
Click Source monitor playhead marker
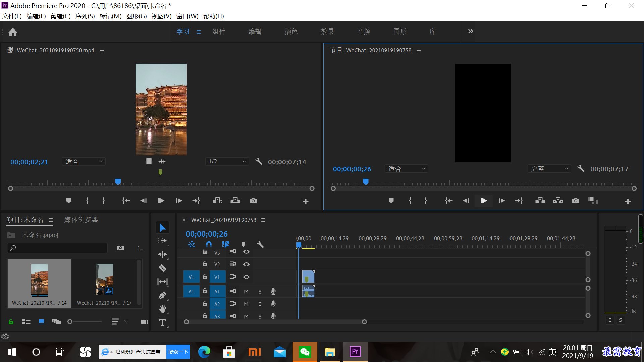[x=118, y=182]
